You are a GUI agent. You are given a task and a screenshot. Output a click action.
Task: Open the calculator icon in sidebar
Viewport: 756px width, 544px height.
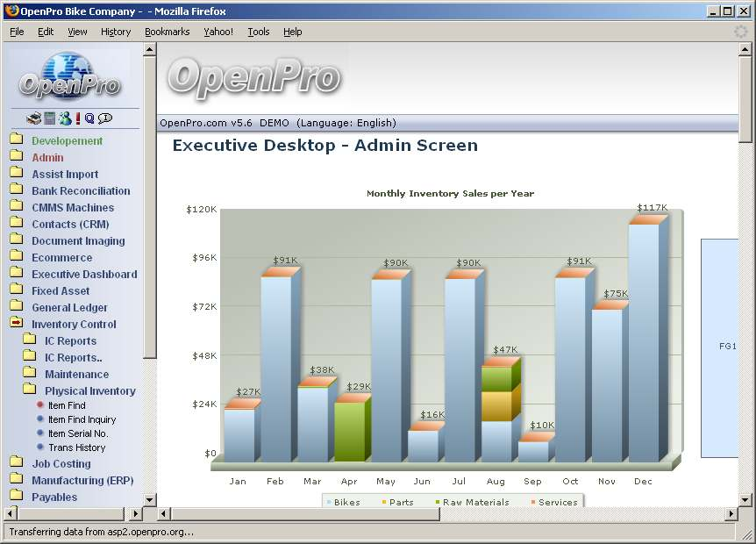pyautogui.click(x=50, y=118)
